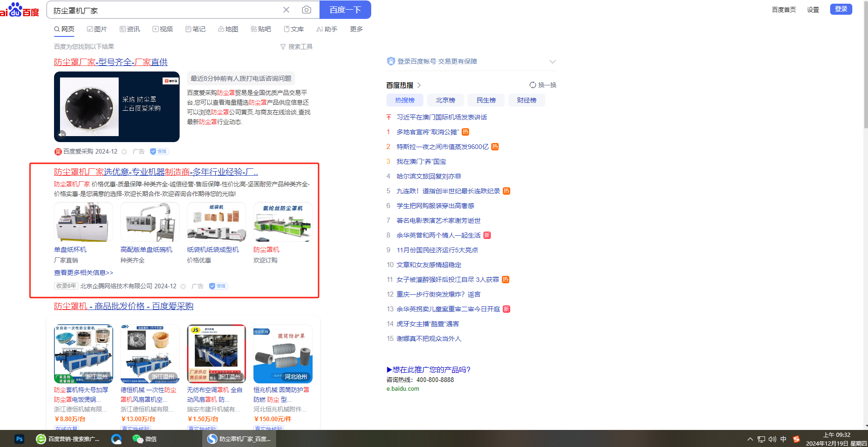The image size is (868, 447).
Task: Open the 更多 search categories menu
Action: click(x=356, y=29)
